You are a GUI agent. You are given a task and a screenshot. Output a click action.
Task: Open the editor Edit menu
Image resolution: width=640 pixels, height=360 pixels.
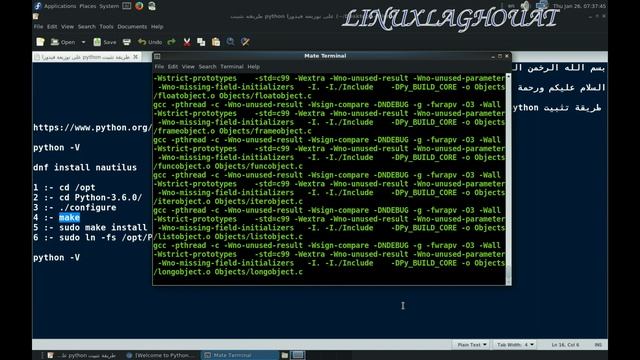click(52, 27)
